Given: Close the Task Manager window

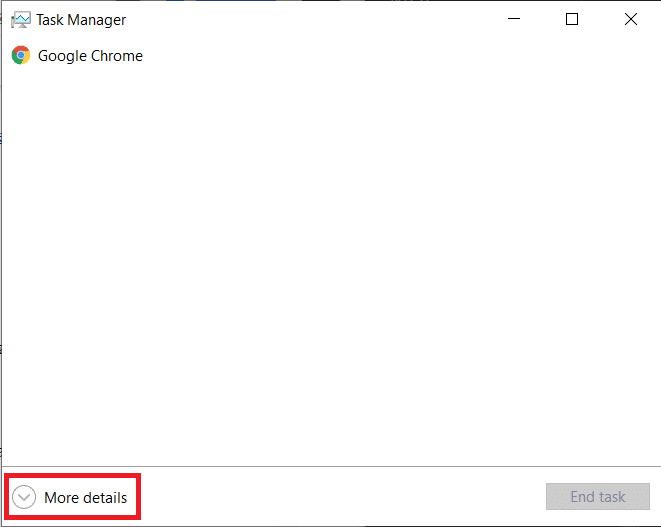Looking at the screenshot, I should point(631,19).
